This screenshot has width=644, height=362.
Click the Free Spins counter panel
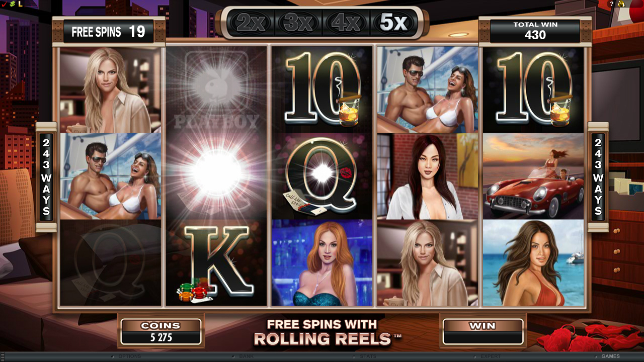(109, 32)
